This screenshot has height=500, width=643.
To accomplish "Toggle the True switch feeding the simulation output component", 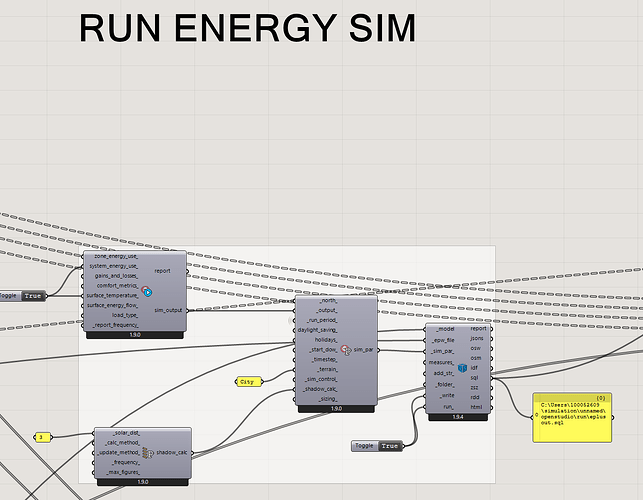I will [x=33, y=296].
